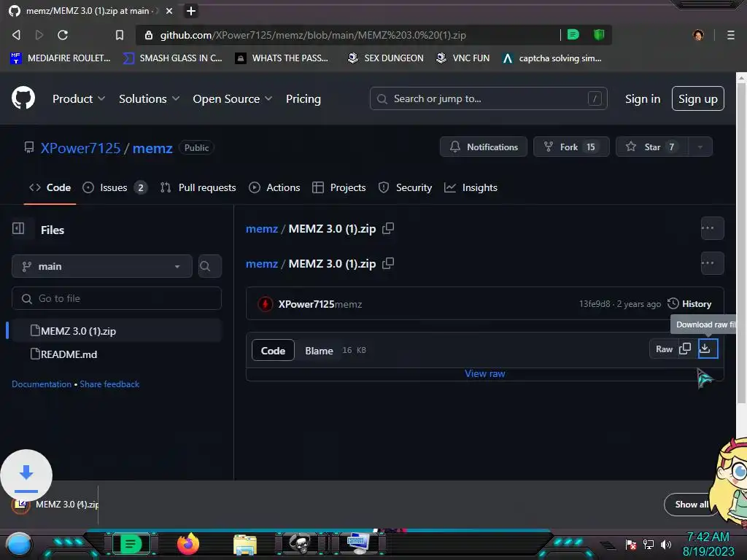
Task: Click the Star button
Action: point(651,147)
